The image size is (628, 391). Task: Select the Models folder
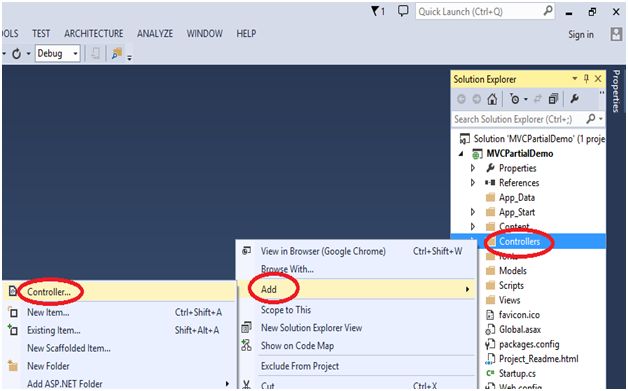[513, 271]
